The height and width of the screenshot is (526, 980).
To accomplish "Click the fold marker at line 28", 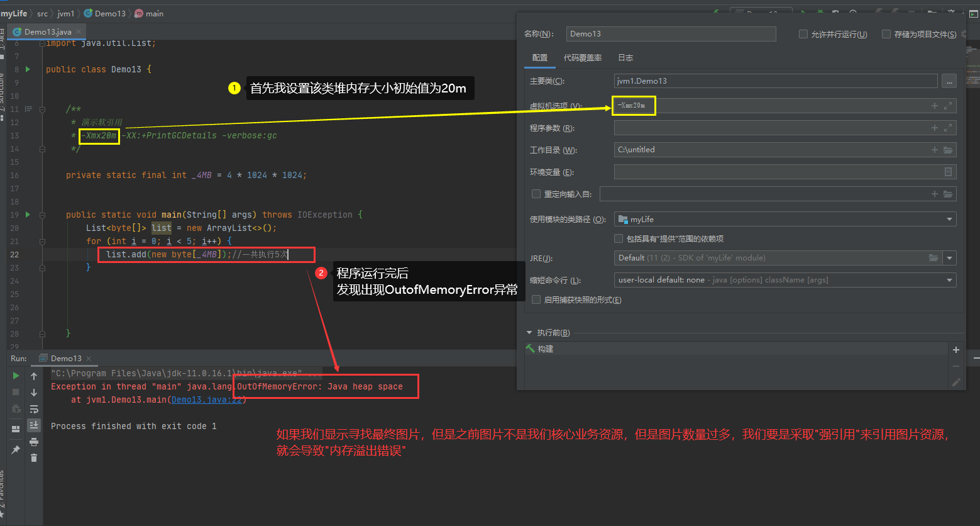I will coord(43,333).
